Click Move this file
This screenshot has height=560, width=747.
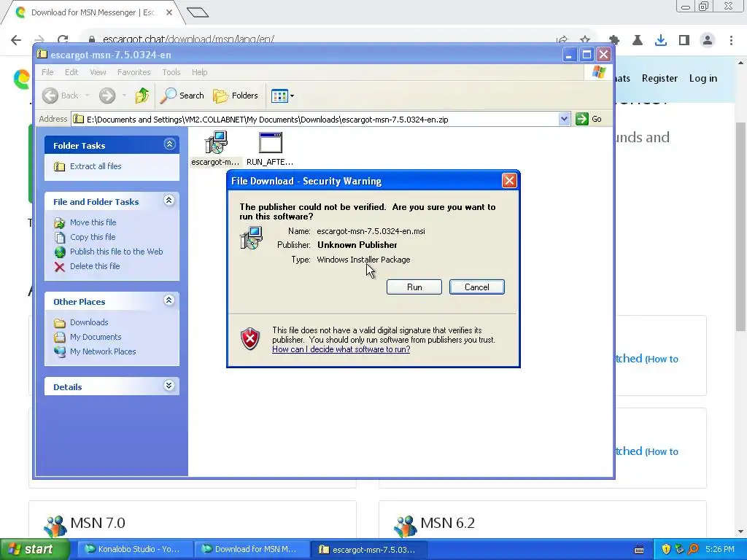pyautogui.click(x=93, y=222)
